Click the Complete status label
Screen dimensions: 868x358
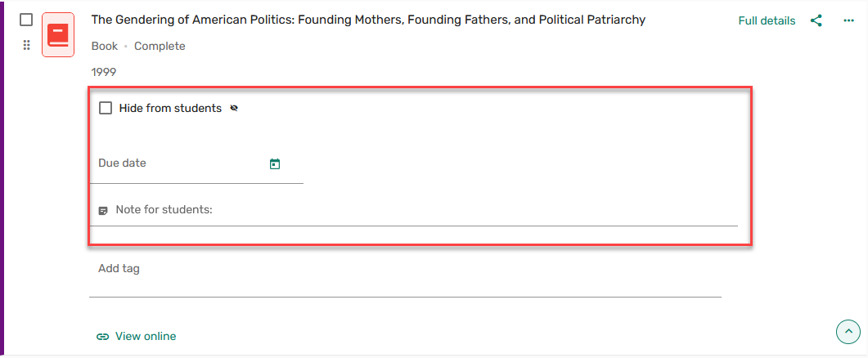point(160,47)
